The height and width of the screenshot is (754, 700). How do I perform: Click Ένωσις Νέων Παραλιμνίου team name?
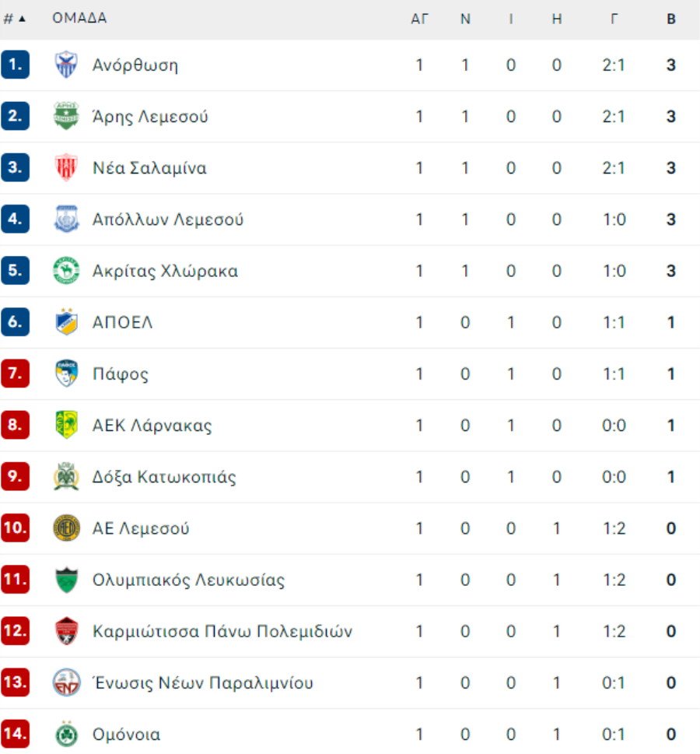tap(202, 683)
